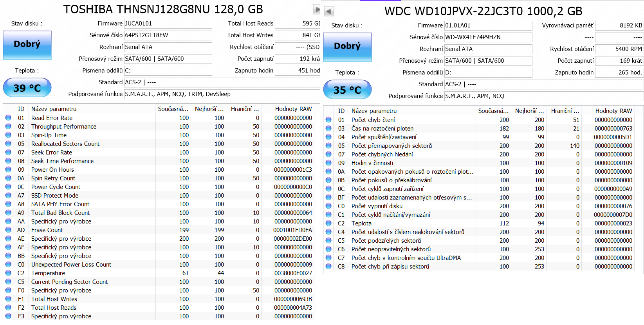Screen dimensions: 644x325
Task: Click the WDC power-on hours field 265 hod.
Action: [619, 73]
